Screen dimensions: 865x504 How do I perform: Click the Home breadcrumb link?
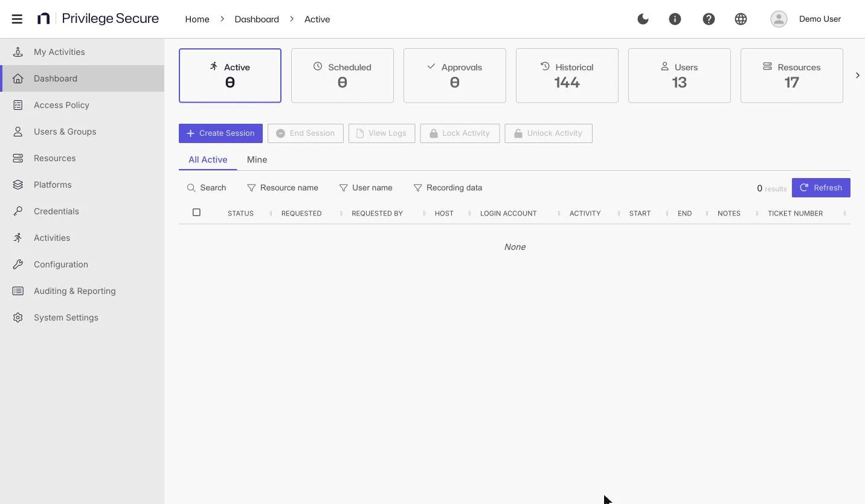click(197, 19)
